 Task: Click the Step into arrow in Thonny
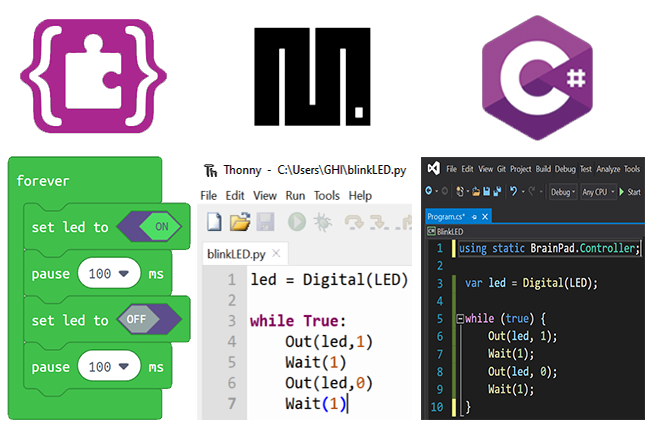click(379, 223)
